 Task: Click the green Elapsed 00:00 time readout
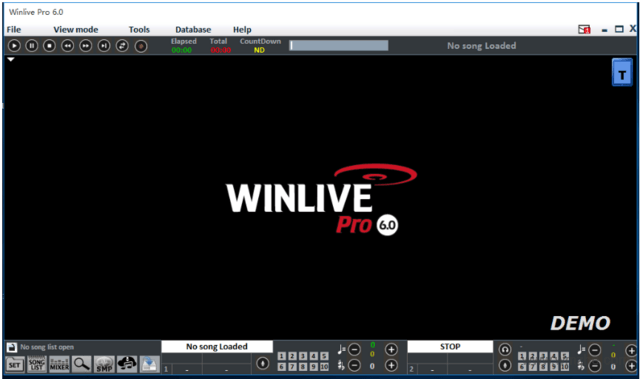(182, 50)
